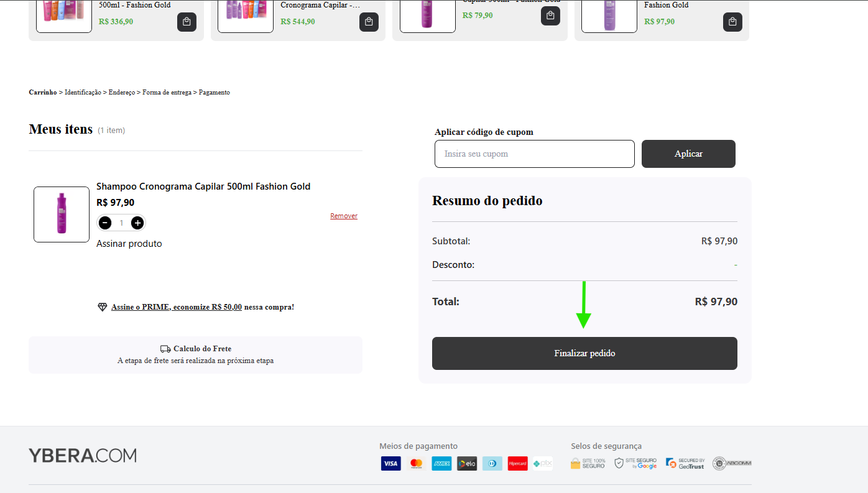This screenshot has width=868, height=493.
Task: Click the Elo payment icon
Action: (467, 463)
